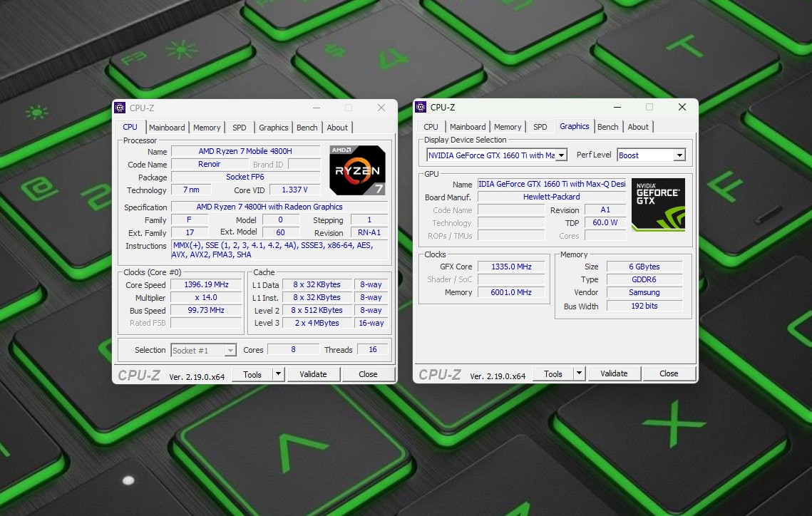Click the Instructions list text
The width and height of the screenshot is (812, 516).
coord(279,250)
